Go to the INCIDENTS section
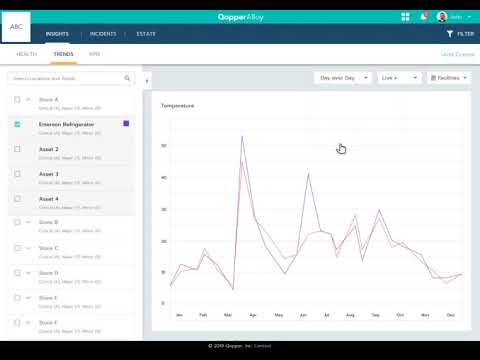The height and width of the screenshot is (360, 480). pos(103,34)
